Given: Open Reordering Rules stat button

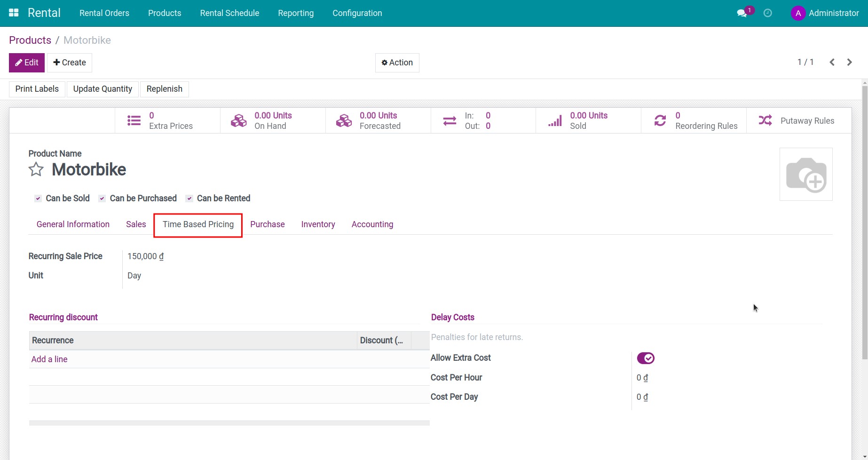Looking at the screenshot, I should tap(694, 121).
